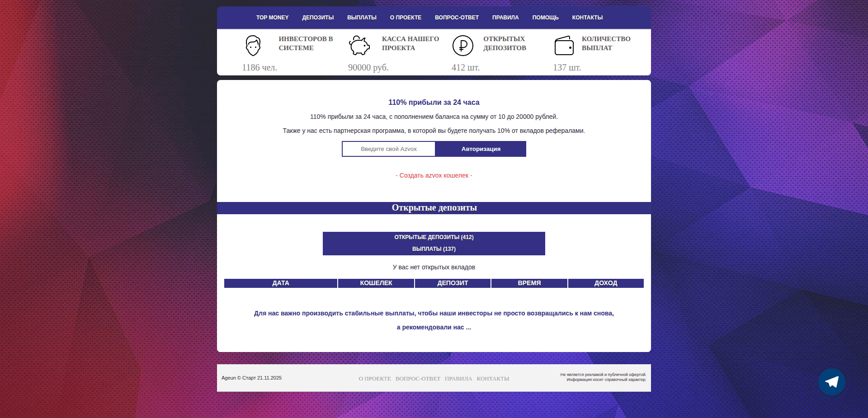Viewport: 868px width, 418px height.
Task: Open the Создать azvox кошелек link
Action: point(434,176)
